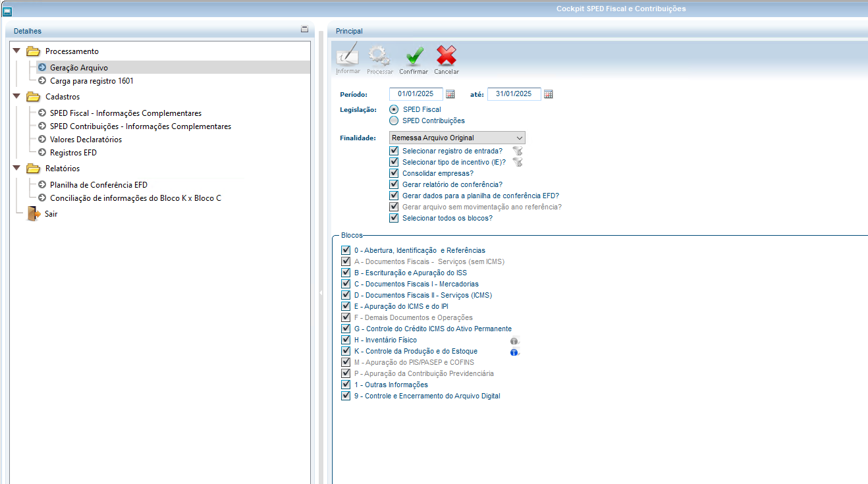Image resolution: width=868 pixels, height=484 pixels.
Task: Toggle block 'M - Apuração do PIS/PASEP e COFINS'
Action: (346, 362)
